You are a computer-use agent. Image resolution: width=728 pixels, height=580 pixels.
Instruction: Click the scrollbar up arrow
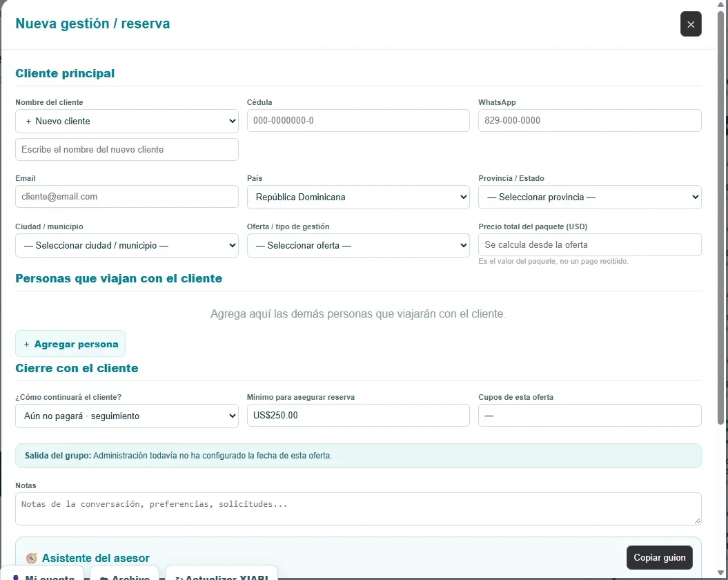720,4
